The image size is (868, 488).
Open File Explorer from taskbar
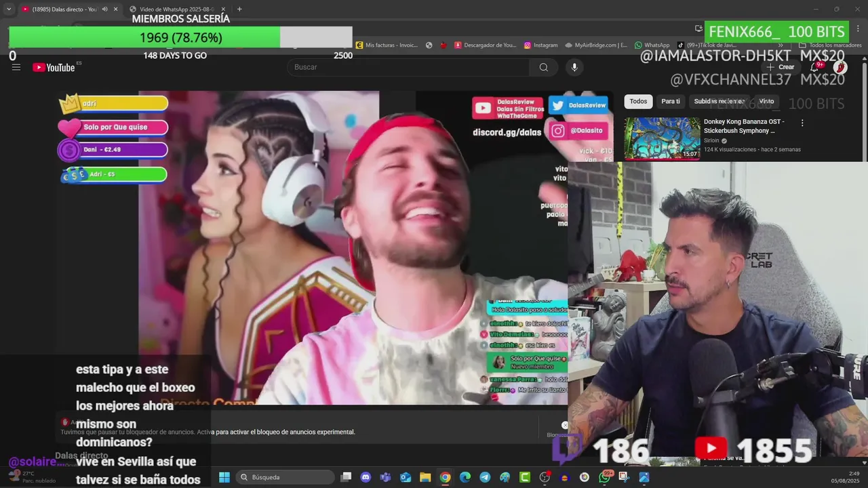(x=425, y=477)
